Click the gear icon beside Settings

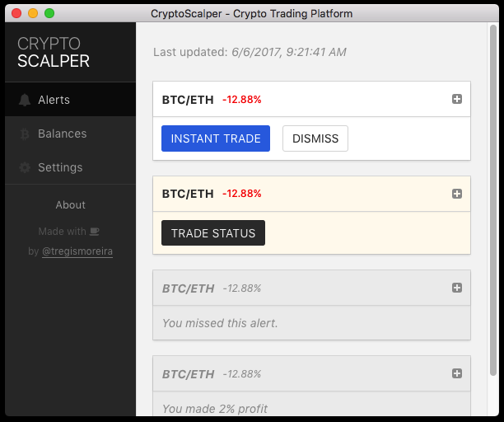coord(25,167)
